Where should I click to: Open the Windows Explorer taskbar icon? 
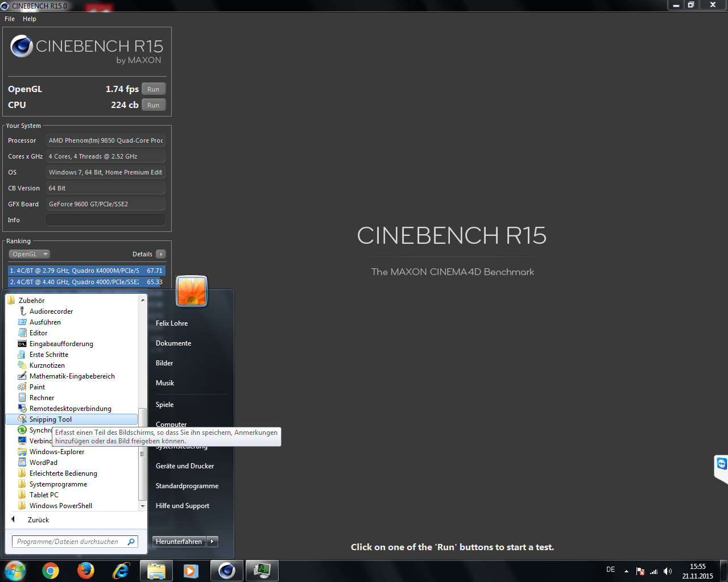(156, 571)
